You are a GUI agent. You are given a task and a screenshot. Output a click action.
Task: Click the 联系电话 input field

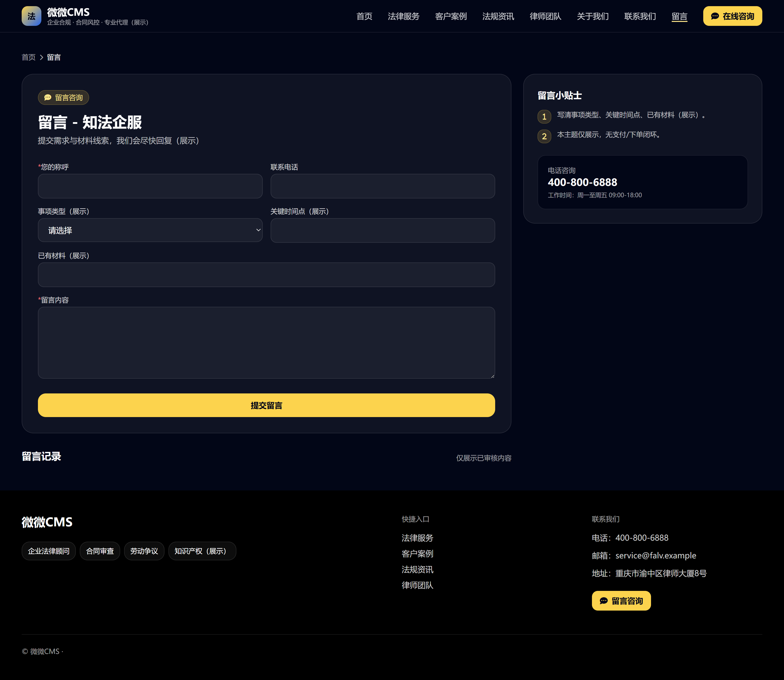pyautogui.click(x=382, y=186)
